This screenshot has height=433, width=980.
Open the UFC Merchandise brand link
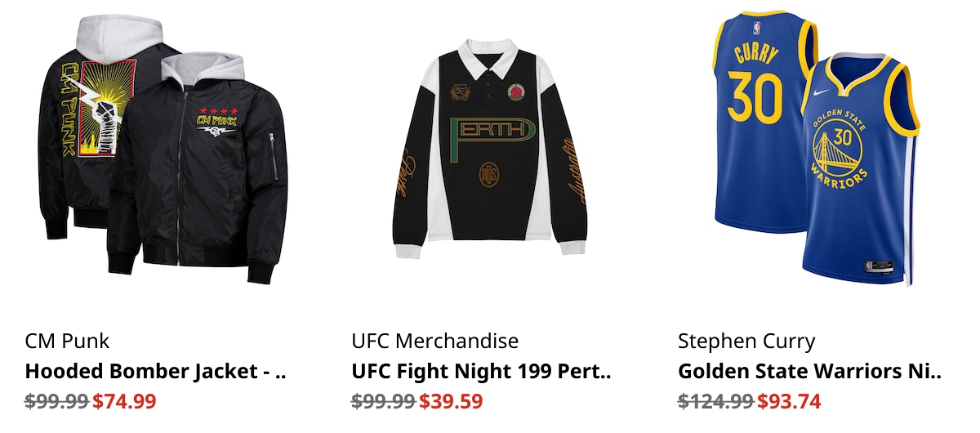pyautogui.click(x=434, y=341)
